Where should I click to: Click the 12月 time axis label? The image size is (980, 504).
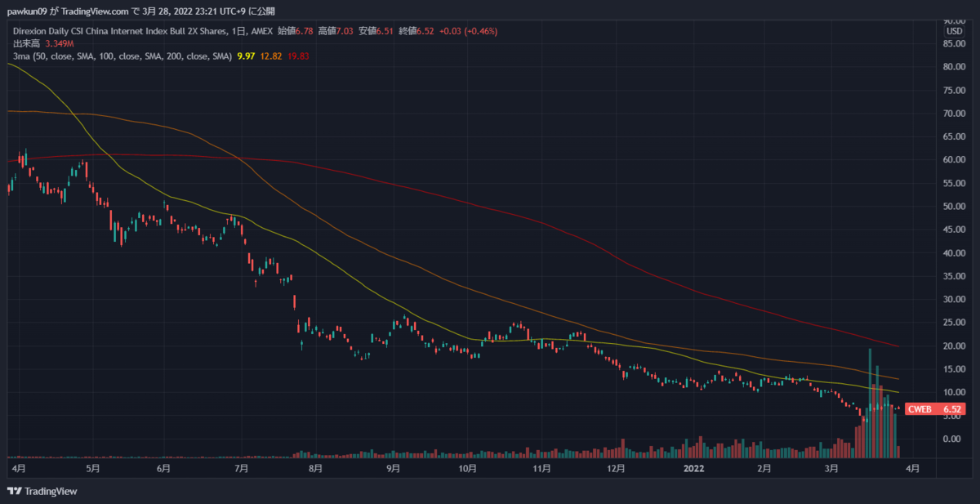tap(617, 469)
